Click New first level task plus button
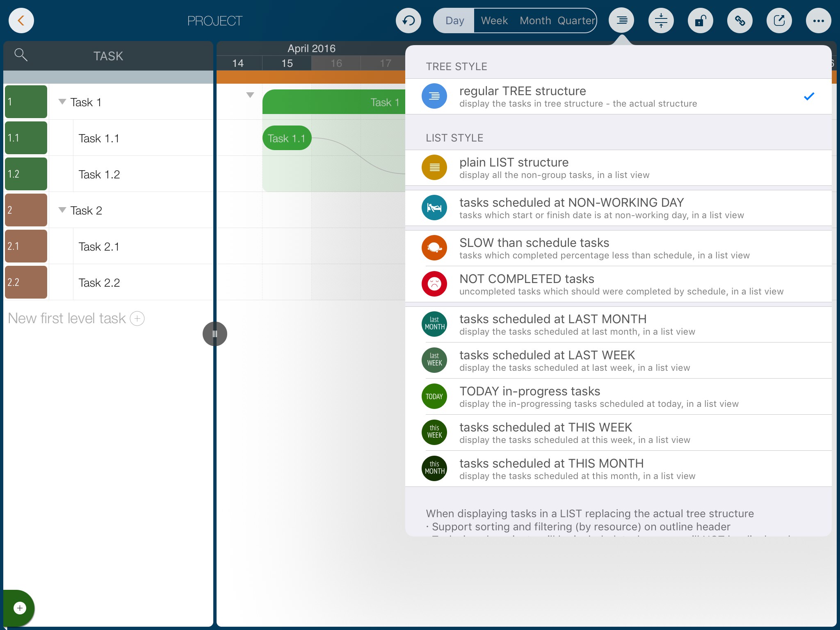The image size is (840, 630). click(137, 319)
